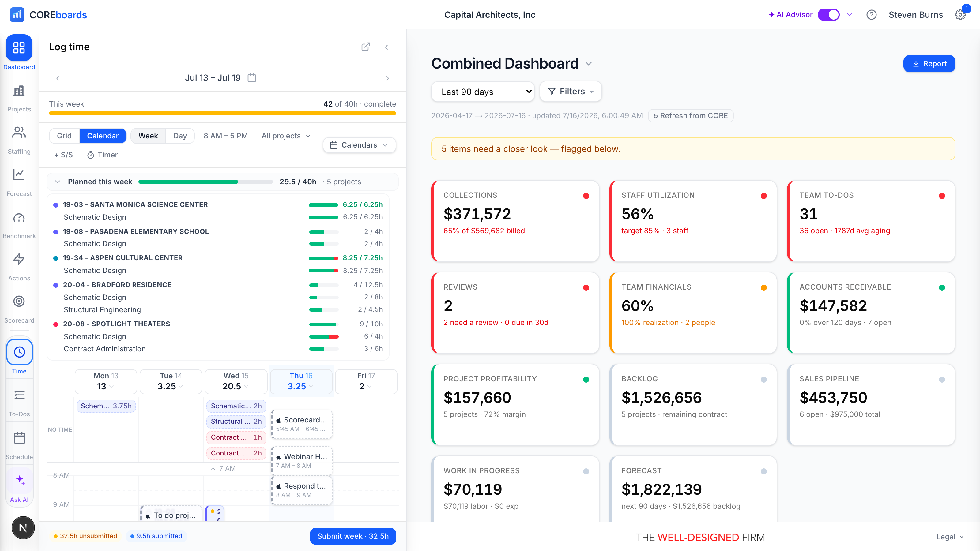
Task: Pop out the Log time panel
Action: [366, 47]
